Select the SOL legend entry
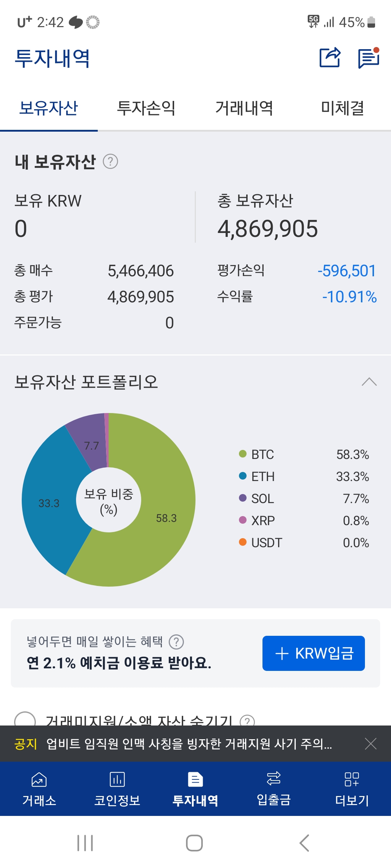391x868 pixels. point(262,499)
